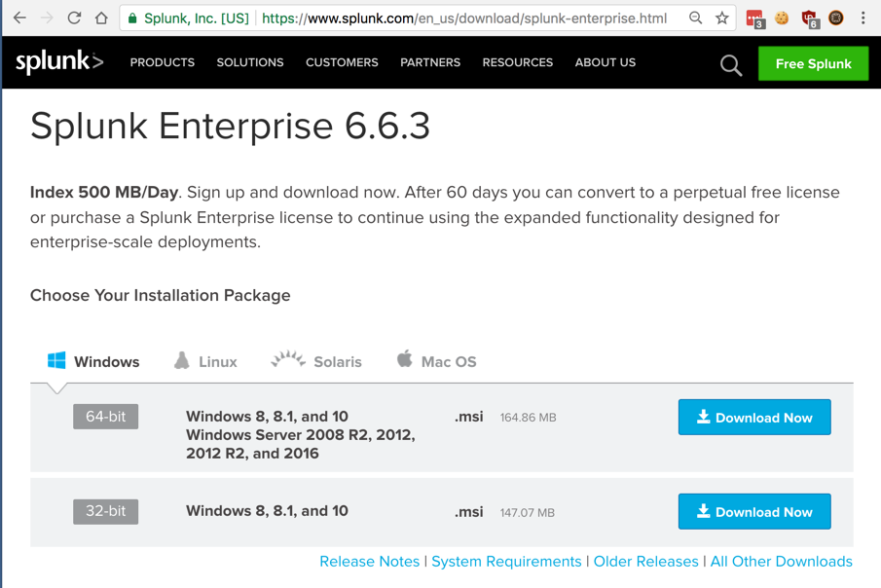Click the zoom magnifier in address bar

tap(695, 18)
